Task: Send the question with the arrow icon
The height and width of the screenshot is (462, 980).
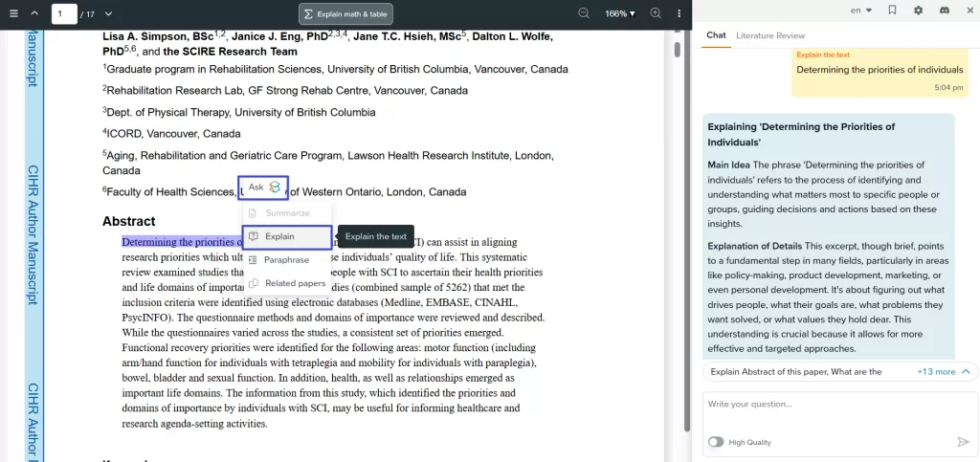Action: (963, 442)
